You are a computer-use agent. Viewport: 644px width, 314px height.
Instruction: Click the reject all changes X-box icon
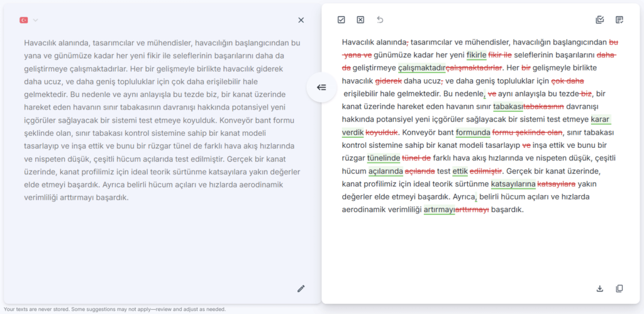click(360, 20)
